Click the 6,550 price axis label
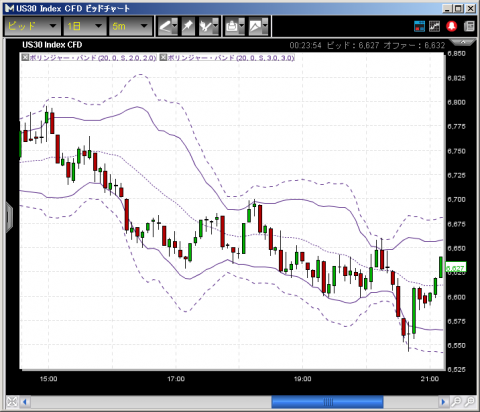 click(x=456, y=345)
